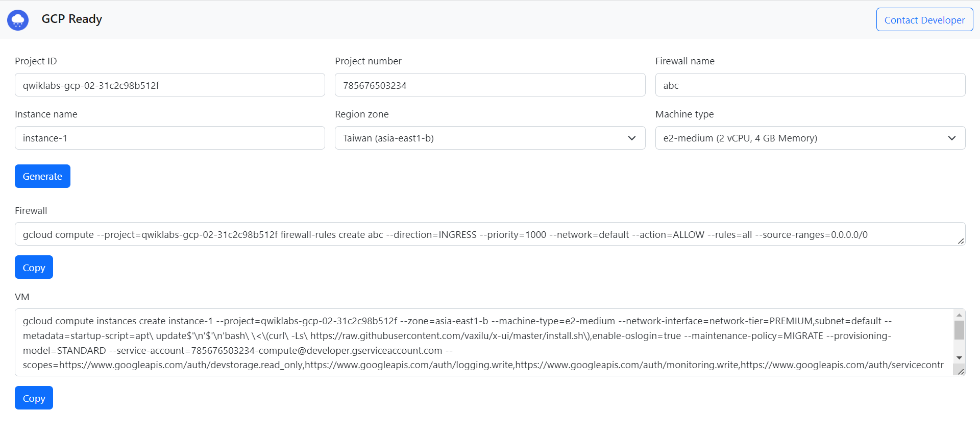Click the Instance name label
This screenshot has width=980, height=434.
46,114
